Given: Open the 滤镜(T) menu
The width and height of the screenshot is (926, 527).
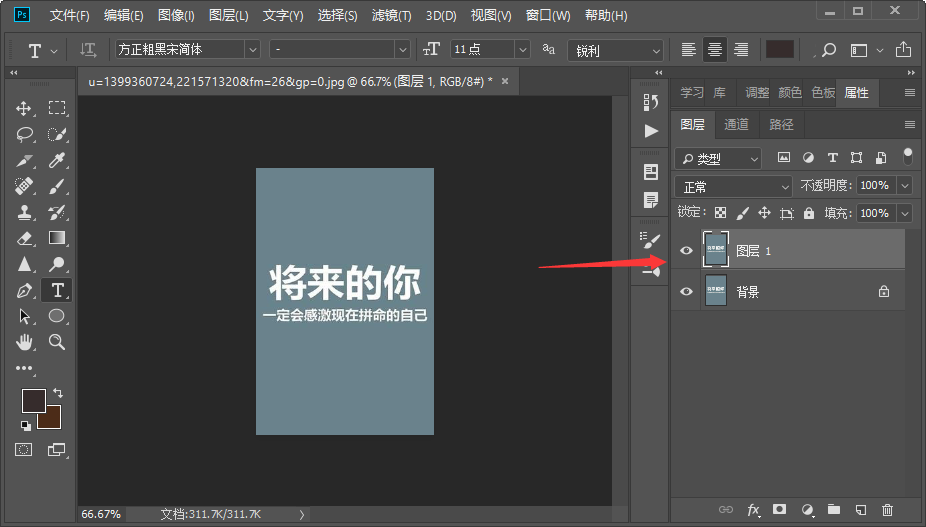Looking at the screenshot, I should (392, 16).
